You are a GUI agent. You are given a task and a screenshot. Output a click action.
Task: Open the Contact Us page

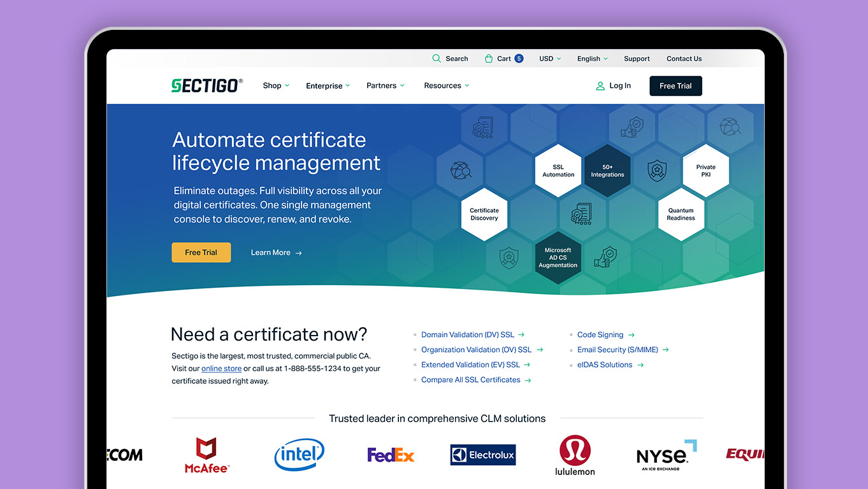[x=684, y=59]
